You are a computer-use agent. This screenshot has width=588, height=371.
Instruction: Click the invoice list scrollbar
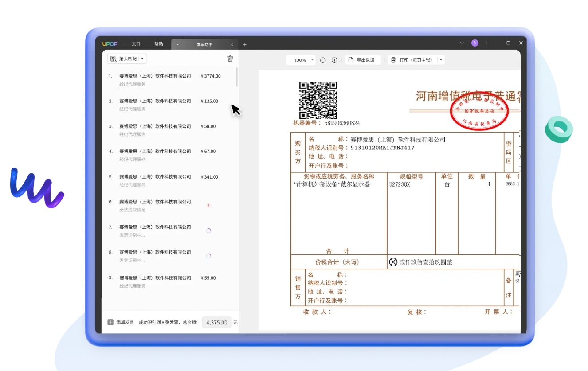(x=237, y=77)
